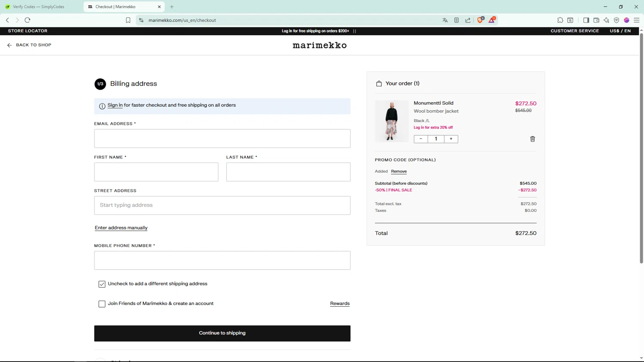Focus the Mobile Phone Number field
Viewport: 644px width, 362px height.
pos(222,260)
